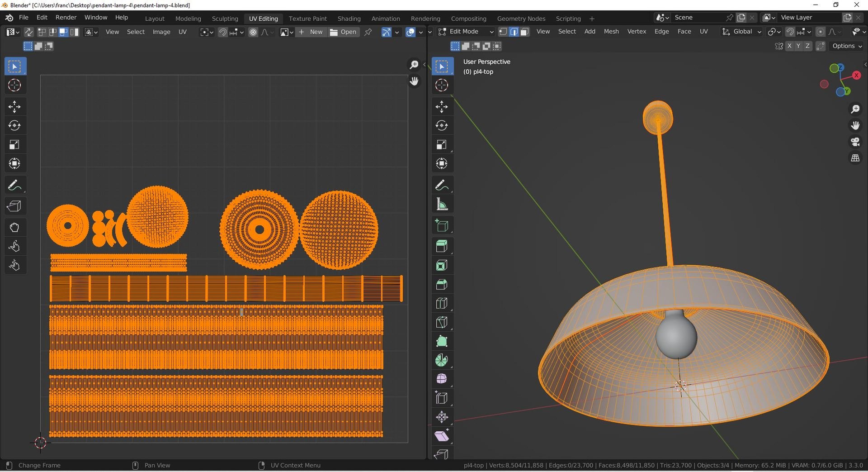Select the Add Cube tool
Image resolution: width=868 pixels, height=472 pixels.
click(x=442, y=225)
